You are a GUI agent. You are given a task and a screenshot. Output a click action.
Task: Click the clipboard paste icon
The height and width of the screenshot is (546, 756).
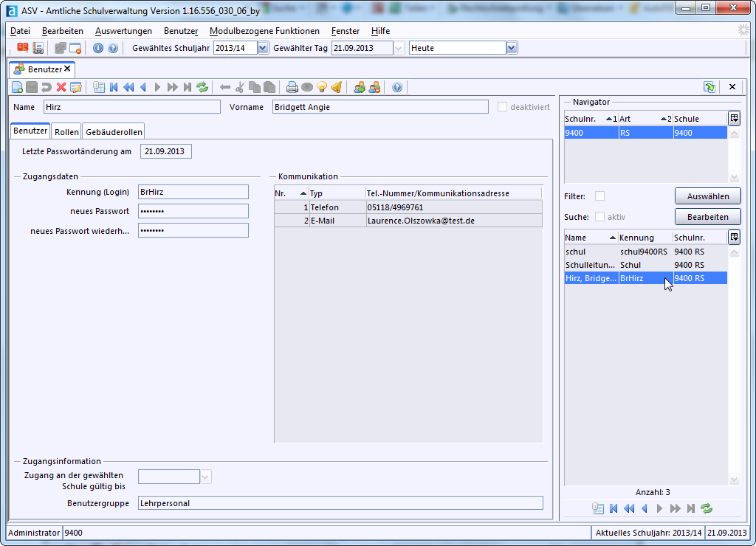pyautogui.click(x=269, y=87)
